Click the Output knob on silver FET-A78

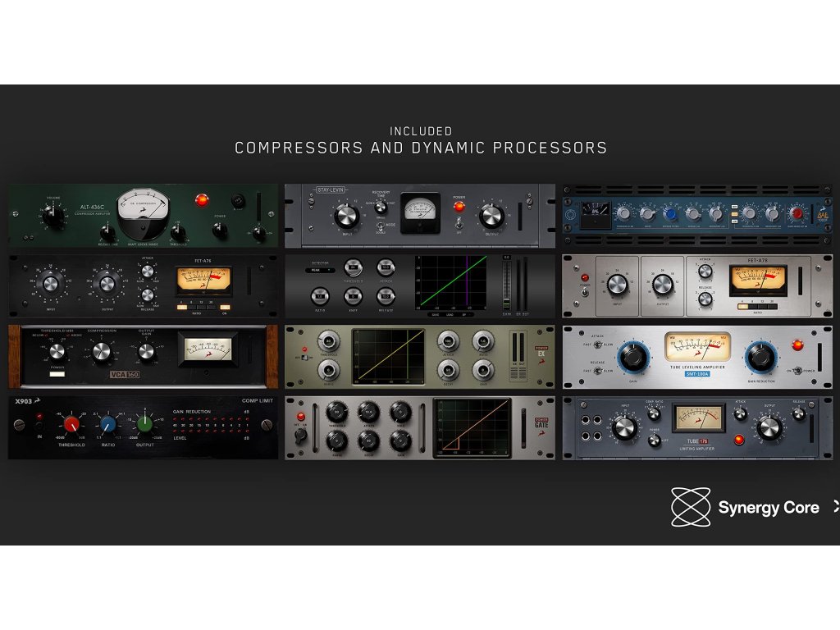(x=663, y=285)
